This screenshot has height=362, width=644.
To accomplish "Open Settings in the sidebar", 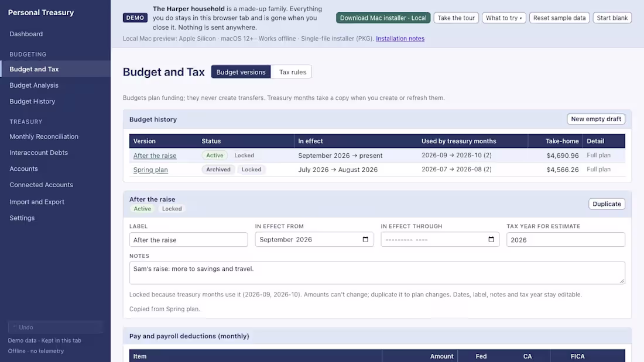I will click(x=22, y=218).
